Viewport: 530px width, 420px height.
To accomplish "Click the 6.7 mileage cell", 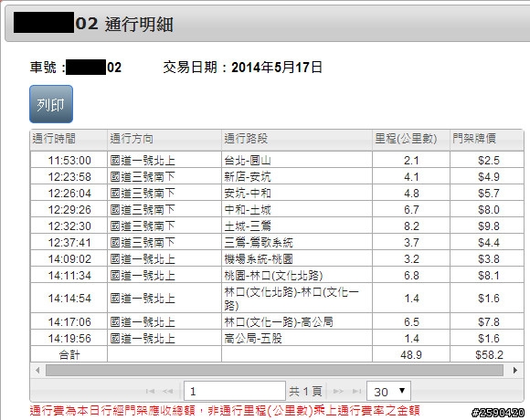I will 411,210.
